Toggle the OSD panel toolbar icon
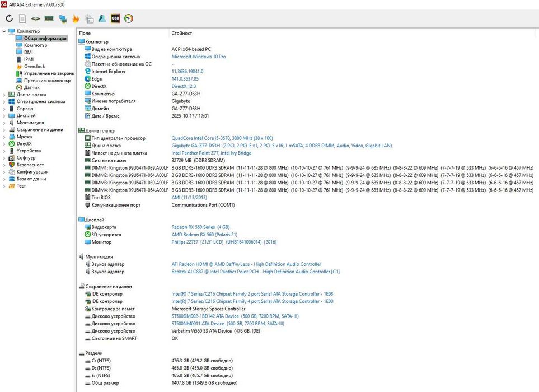539x392 pixels. click(115, 18)
